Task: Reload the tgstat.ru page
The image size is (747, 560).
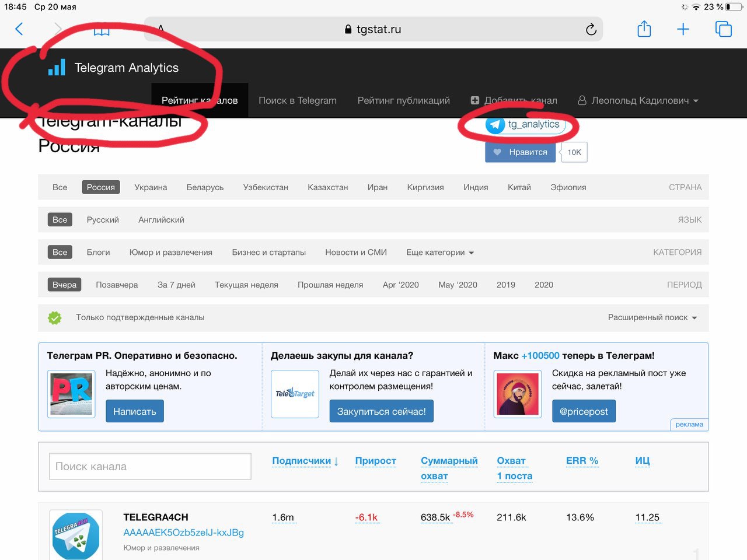Action: coord(591,29)
